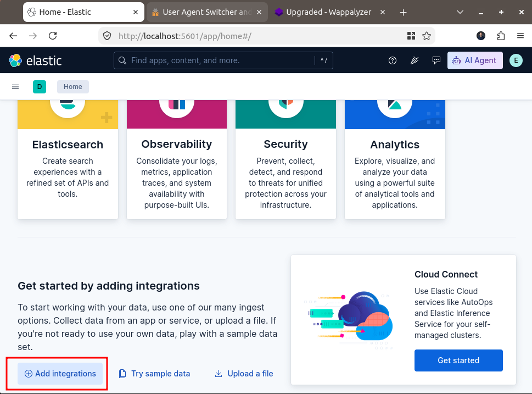Click the sample data document icon
This screenshot has width=532, height=394.
[x=122, y=374]
